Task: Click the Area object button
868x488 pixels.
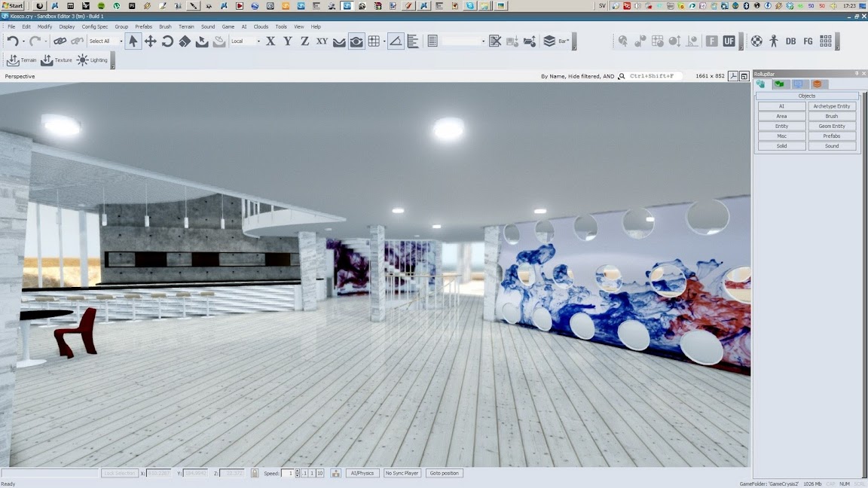Action: pyautogui.click(x=781, y=116)
